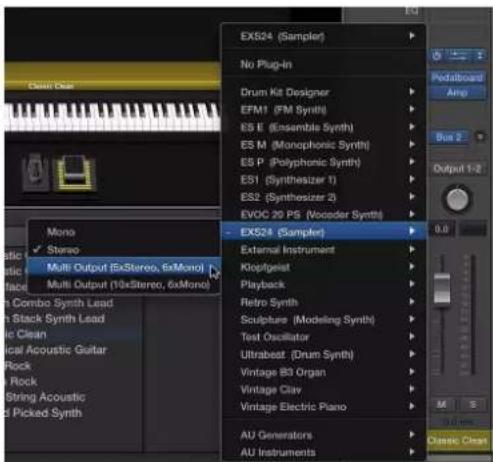Expand ES M (Monophonic Synth) submenu
493x462 pixels.
pos(324,145)
